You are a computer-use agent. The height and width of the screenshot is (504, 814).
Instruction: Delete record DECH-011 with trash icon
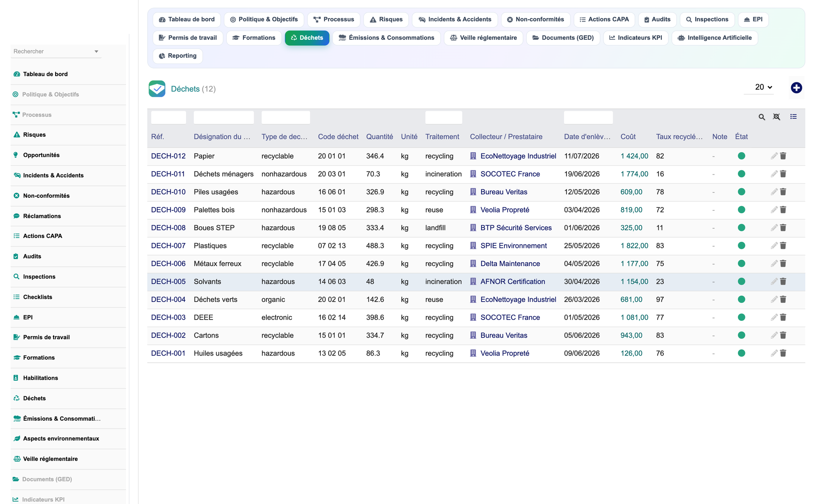pos(783,174)
